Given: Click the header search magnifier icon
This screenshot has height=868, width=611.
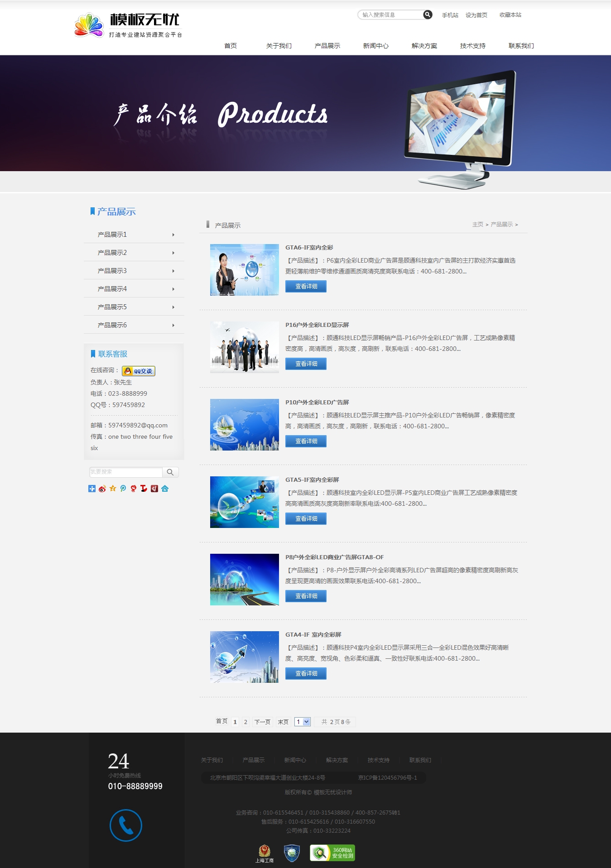Looking at the screenshot, I should click(x=427, y=14).
